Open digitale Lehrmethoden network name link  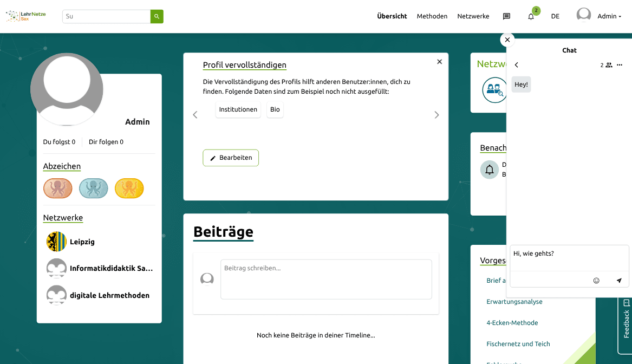click(x=109, y=295)
